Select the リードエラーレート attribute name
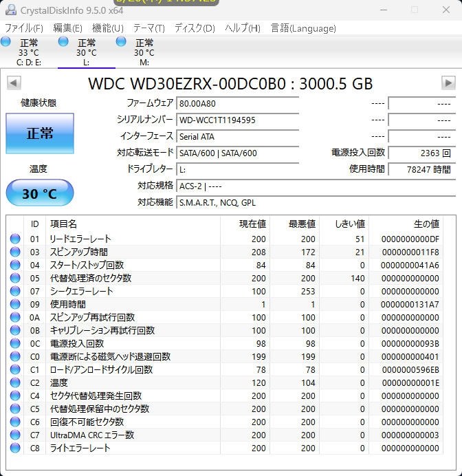The width and height of the screenshot is (462, 476). (80, 239)
